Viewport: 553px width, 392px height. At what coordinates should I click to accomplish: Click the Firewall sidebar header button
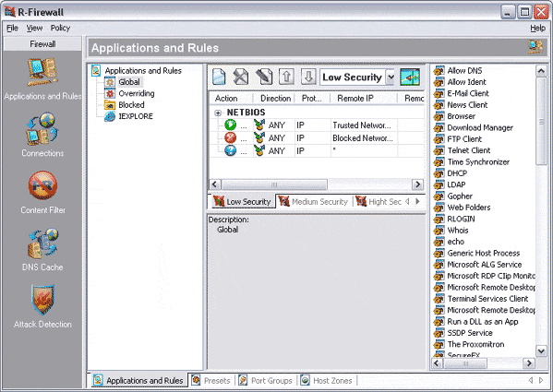(42, 44)
